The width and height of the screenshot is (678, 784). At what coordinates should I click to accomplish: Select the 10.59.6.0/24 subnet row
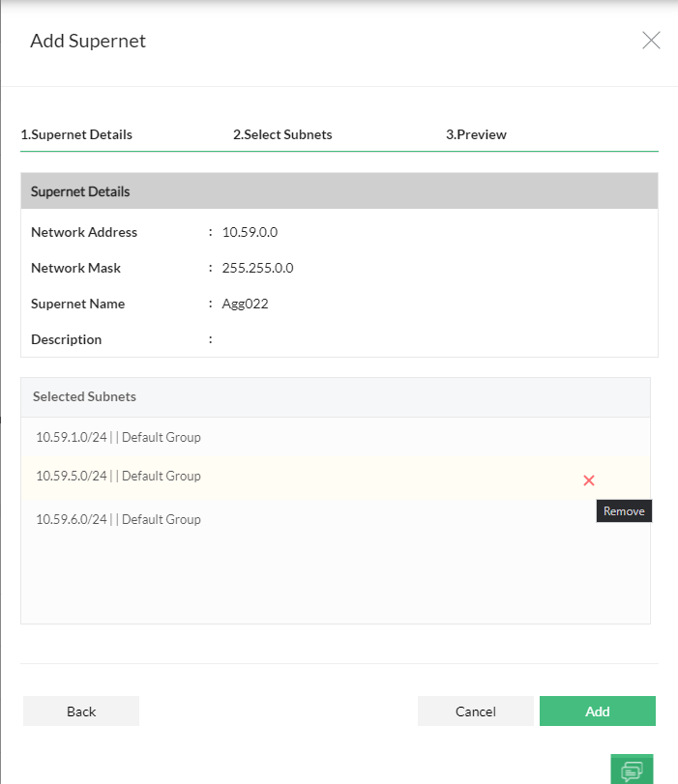tap(119, 519)
